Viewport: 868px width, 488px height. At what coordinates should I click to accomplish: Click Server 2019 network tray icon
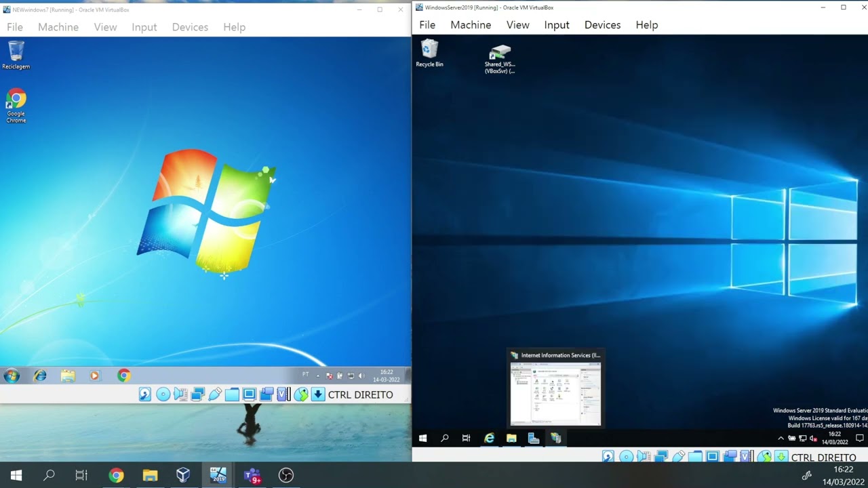tap(802, 439)
